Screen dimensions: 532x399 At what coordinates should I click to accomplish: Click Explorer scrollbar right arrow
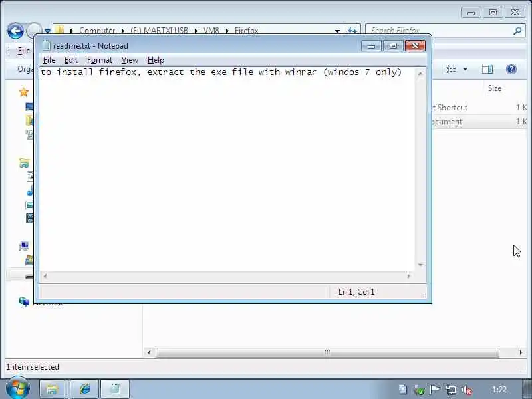[x=521, y=352]
